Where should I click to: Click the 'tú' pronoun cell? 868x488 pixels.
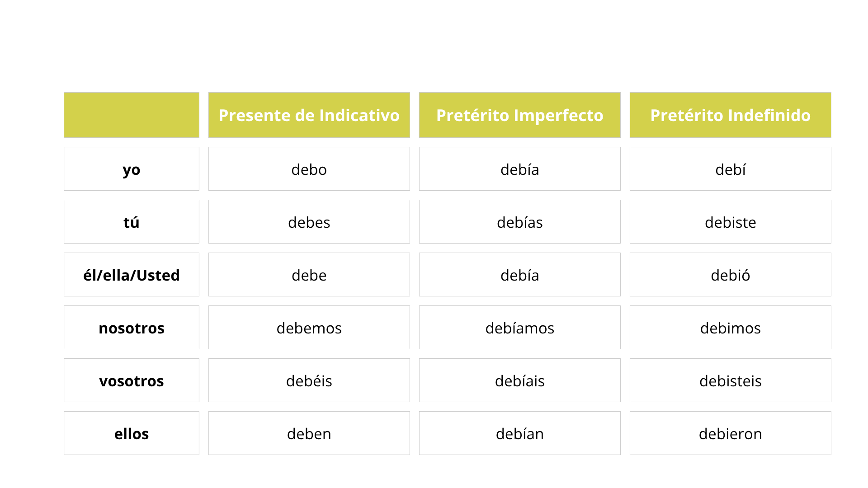[132, 222]
